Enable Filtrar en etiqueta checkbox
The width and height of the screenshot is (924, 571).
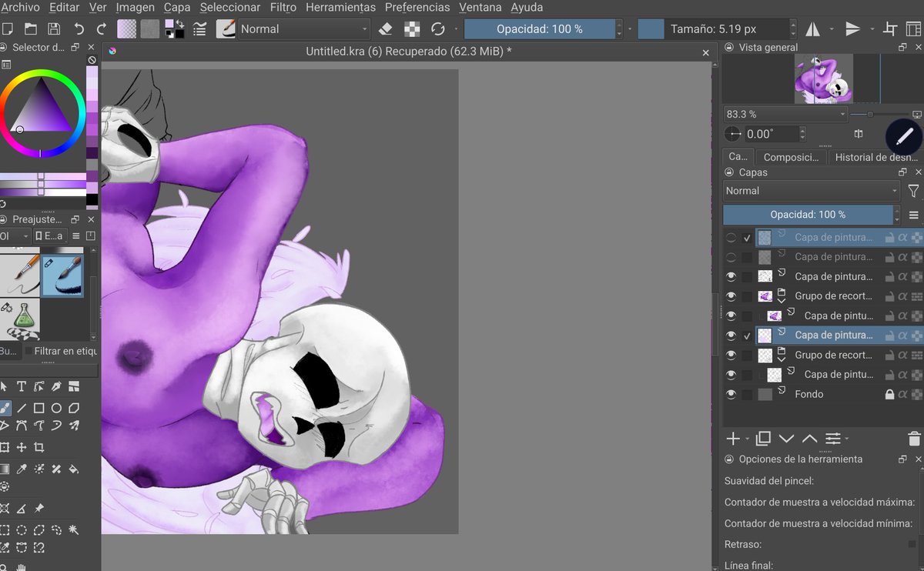coord(29,351)
